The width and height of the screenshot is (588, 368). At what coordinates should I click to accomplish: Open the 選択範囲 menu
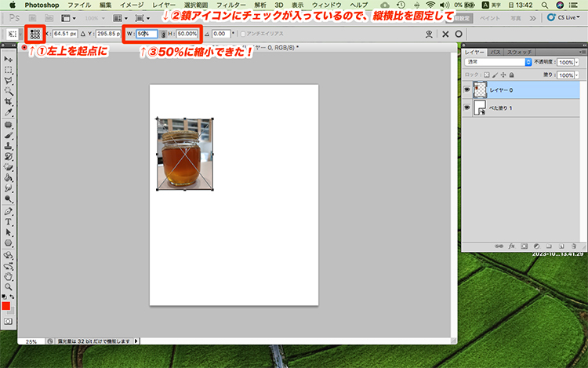coord(196,5)
